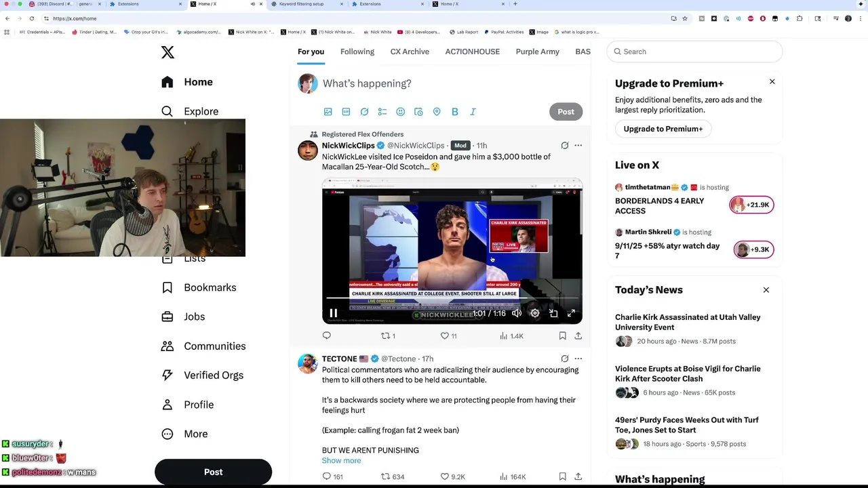Image resolution: width=868 pixels, height=488 pixels.
Task: Click Grok icon on NickWickClips post
Action: pyautogui.click(x=564, y=145)
